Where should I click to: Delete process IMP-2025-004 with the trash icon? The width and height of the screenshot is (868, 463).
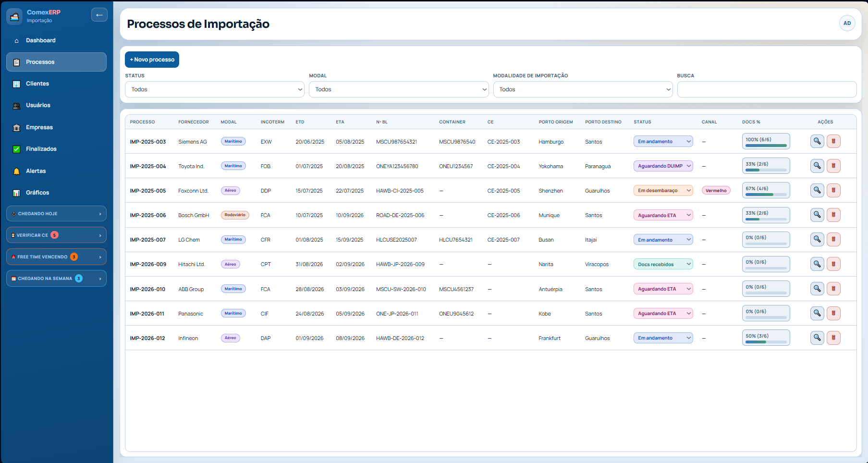point(833,166)
